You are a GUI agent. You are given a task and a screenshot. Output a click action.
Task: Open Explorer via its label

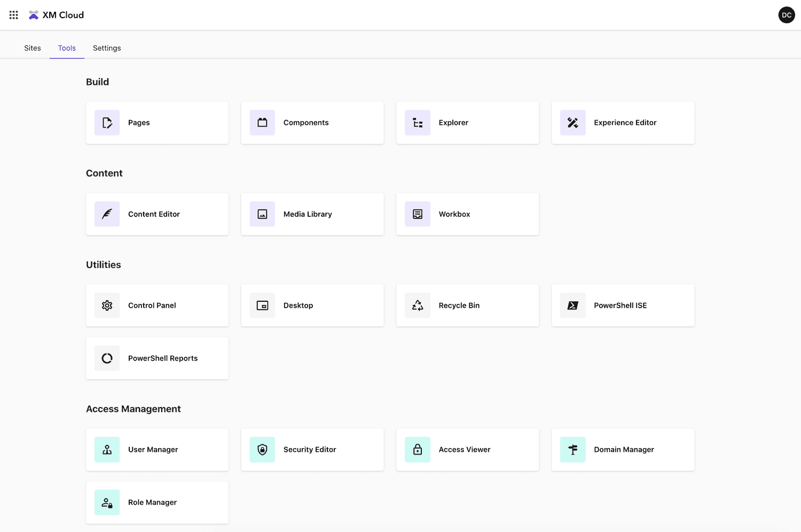453,123
